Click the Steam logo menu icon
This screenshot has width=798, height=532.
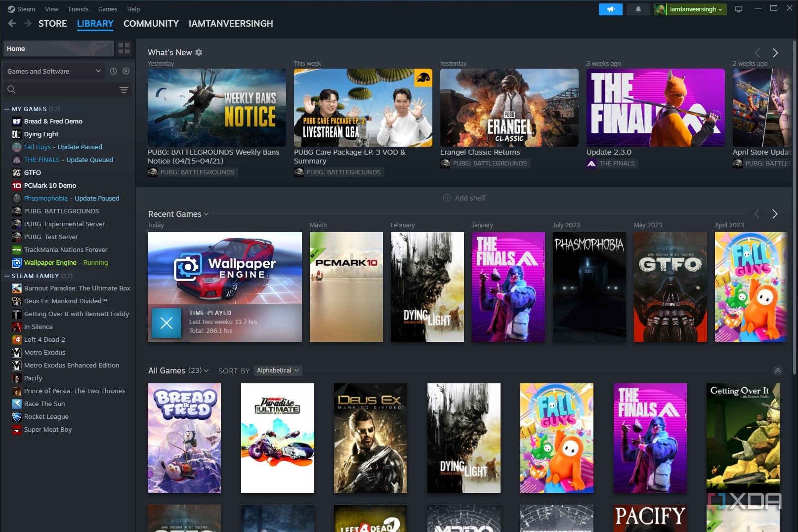(11, 9)
